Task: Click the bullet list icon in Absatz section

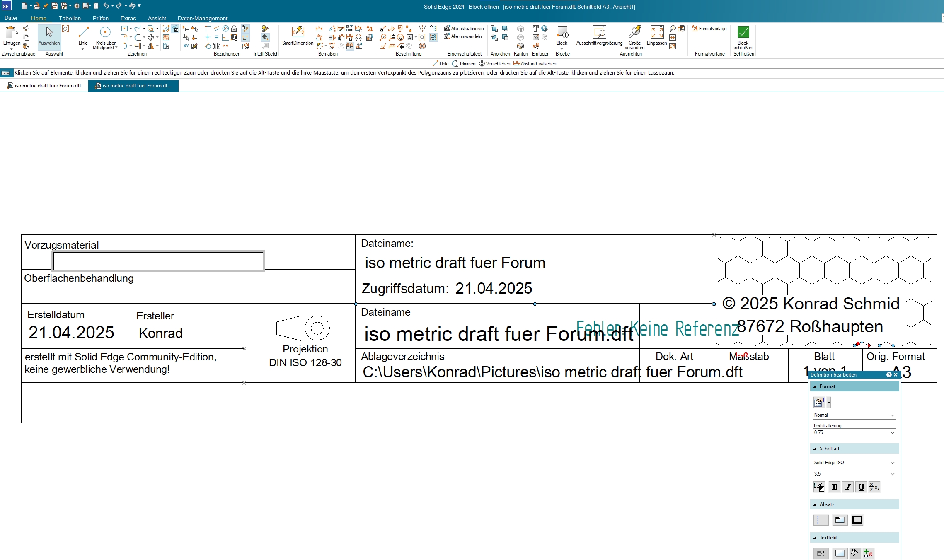Action: [821, 520]
